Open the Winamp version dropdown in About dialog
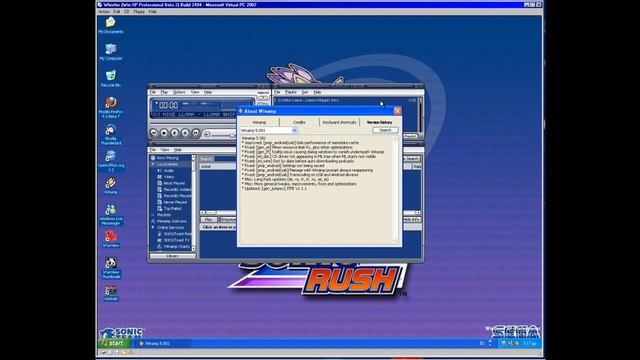 (294, 130)
